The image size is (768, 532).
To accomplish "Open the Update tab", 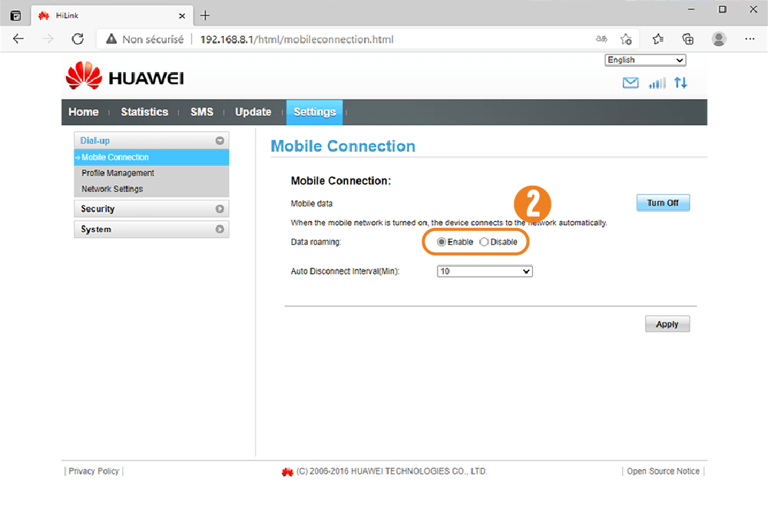I will 253,112.
